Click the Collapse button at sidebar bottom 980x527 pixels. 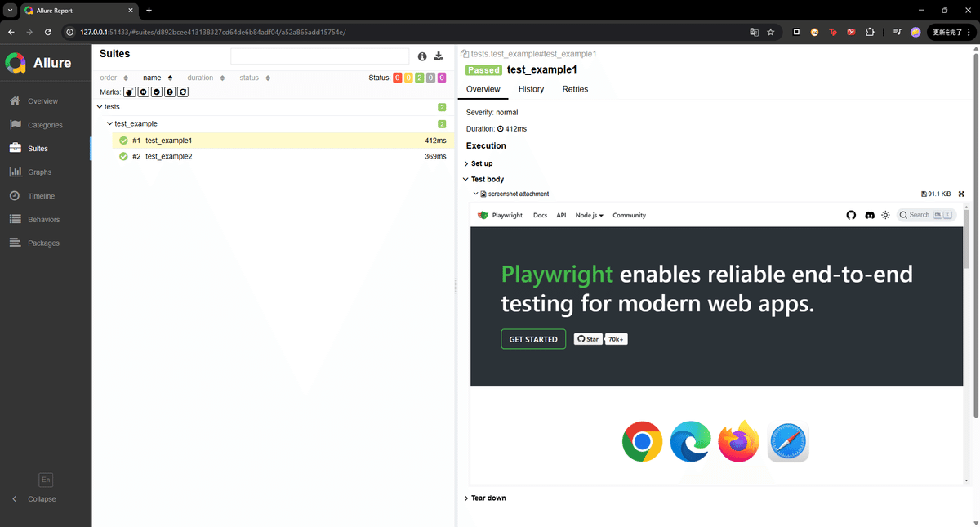pos(36,498)
